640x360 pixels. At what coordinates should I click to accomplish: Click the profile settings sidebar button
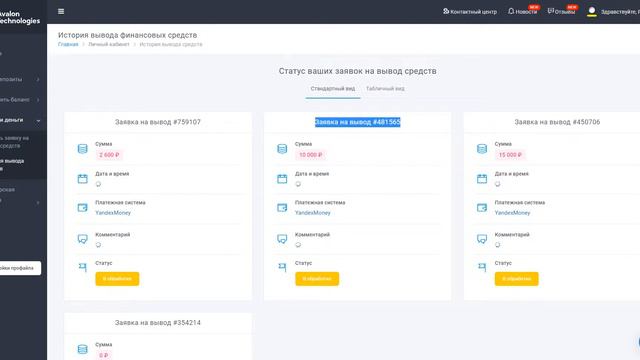point(20,268)
